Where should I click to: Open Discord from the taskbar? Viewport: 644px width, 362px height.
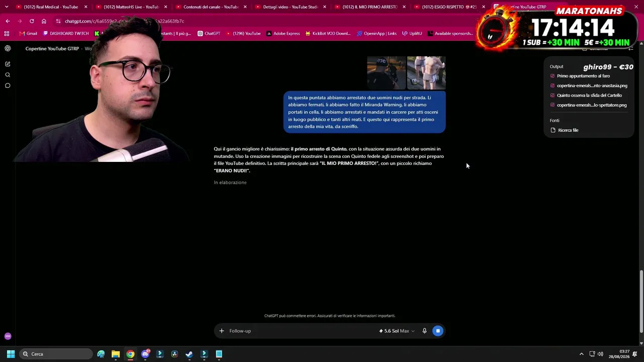[x=145, y=354]
